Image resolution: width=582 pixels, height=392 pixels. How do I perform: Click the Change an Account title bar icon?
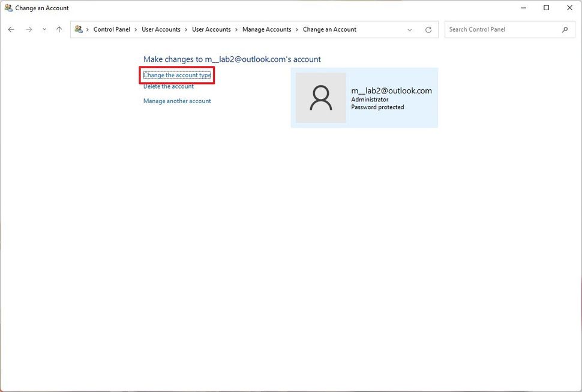tap(8, 8)
